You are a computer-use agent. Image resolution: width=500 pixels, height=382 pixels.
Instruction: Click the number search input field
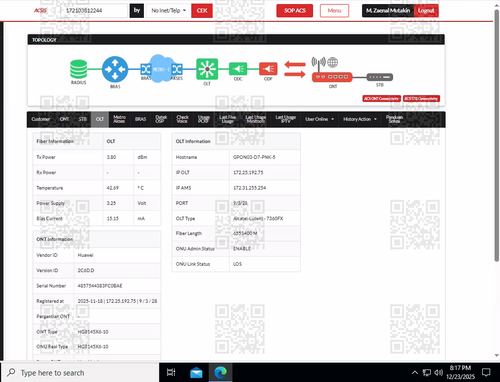coord(94,11)
